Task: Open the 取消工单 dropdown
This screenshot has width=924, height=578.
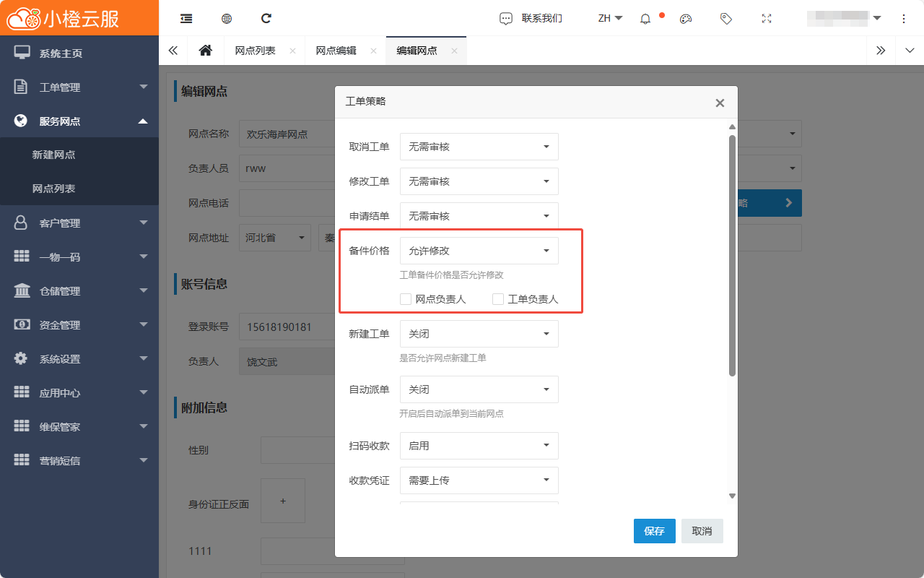Action: pos(479,147)
